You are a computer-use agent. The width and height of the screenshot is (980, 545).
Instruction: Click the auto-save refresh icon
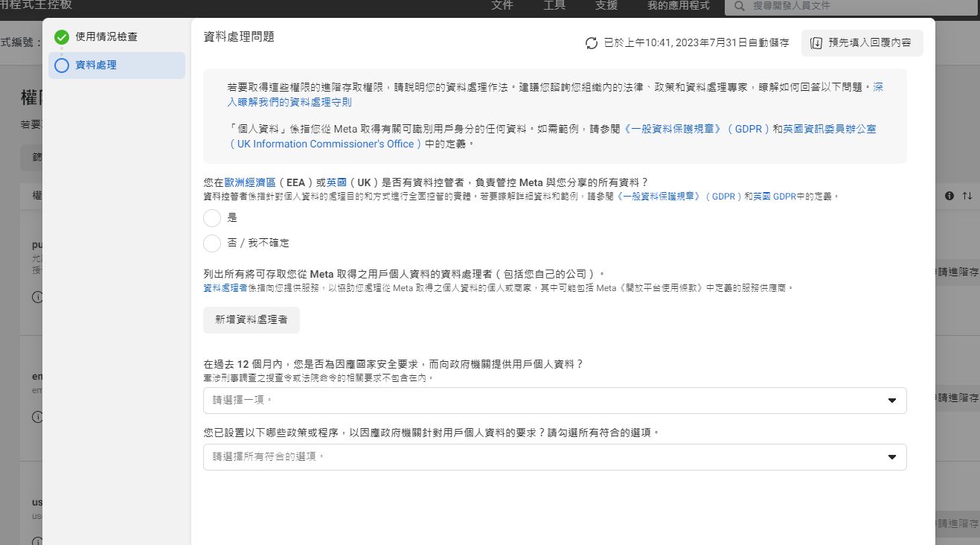[592, 43]
